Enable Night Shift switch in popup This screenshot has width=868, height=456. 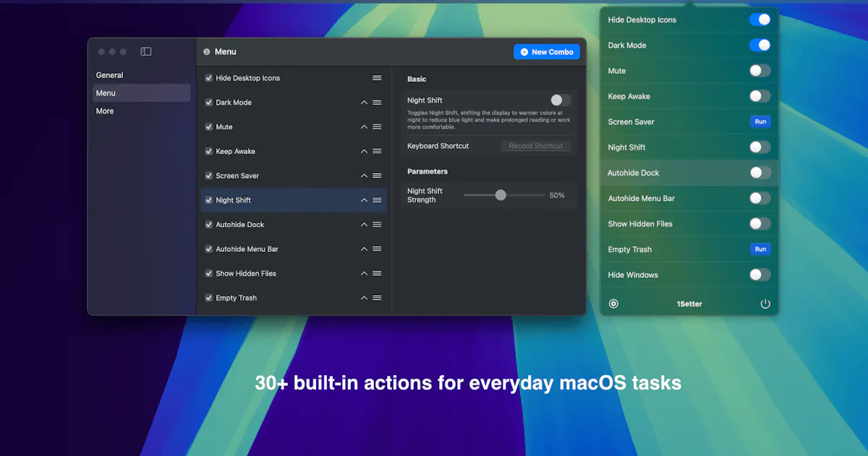tap(759, 147)
